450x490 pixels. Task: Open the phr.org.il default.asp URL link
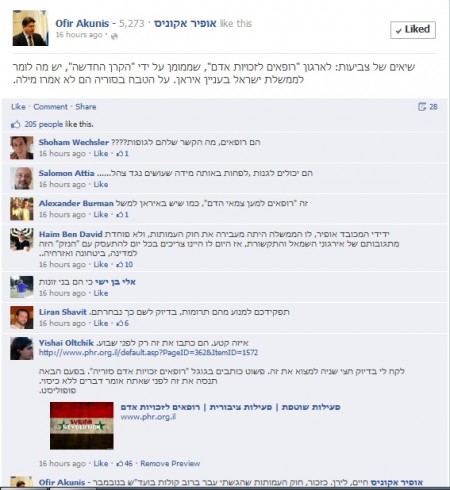pyautogui.click(x=148, y=353)
